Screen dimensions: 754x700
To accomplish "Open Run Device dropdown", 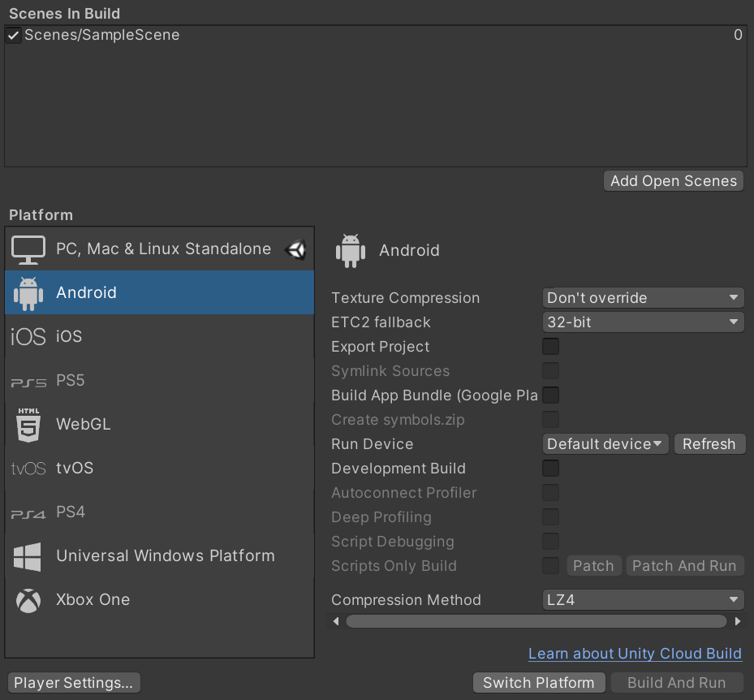I will point(605,443).
